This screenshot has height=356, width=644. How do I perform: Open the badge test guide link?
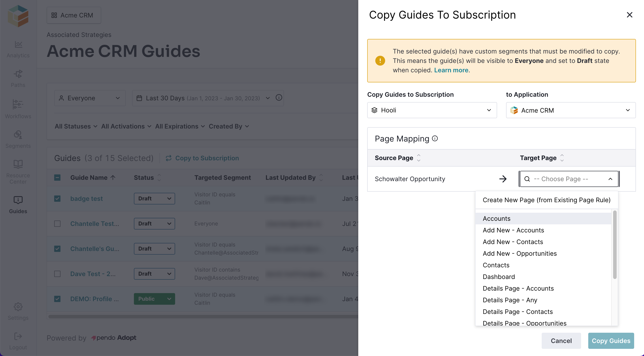(86, 199)
